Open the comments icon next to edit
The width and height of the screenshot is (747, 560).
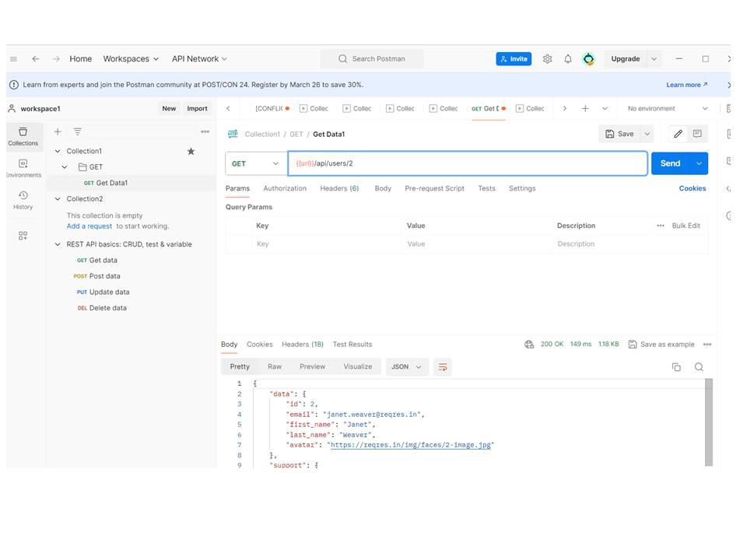[x=697, y=134]
